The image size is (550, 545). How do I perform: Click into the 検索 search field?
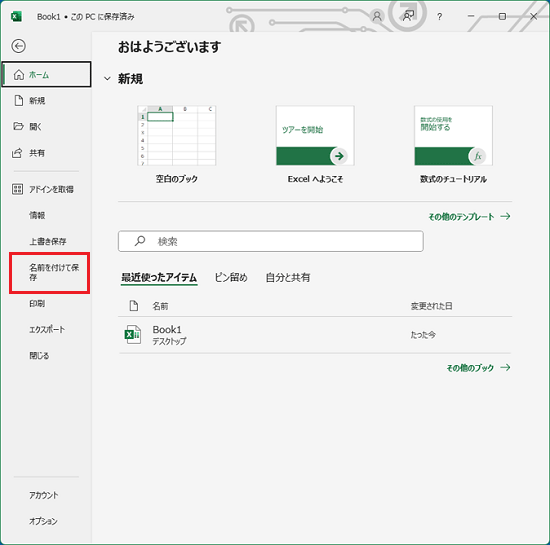pos(271,241)
